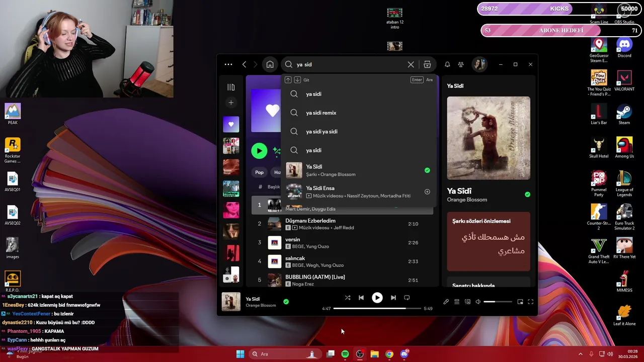Screen dimensions: 644x362
Task: Skip to next track
Action: (393, 298)
